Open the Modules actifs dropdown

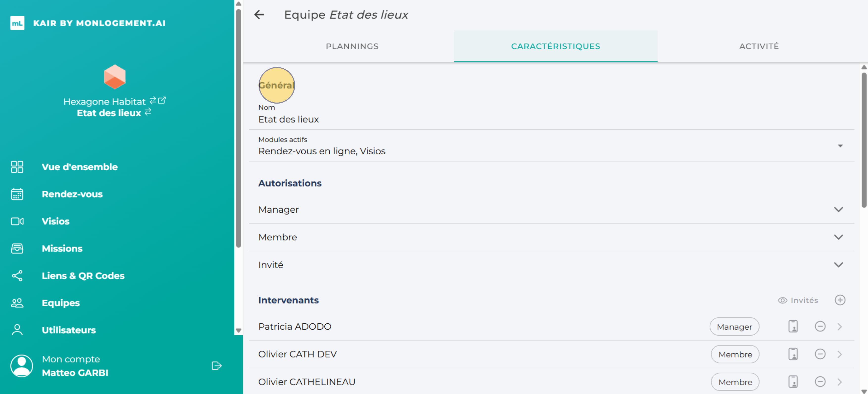tap(840, 146)
